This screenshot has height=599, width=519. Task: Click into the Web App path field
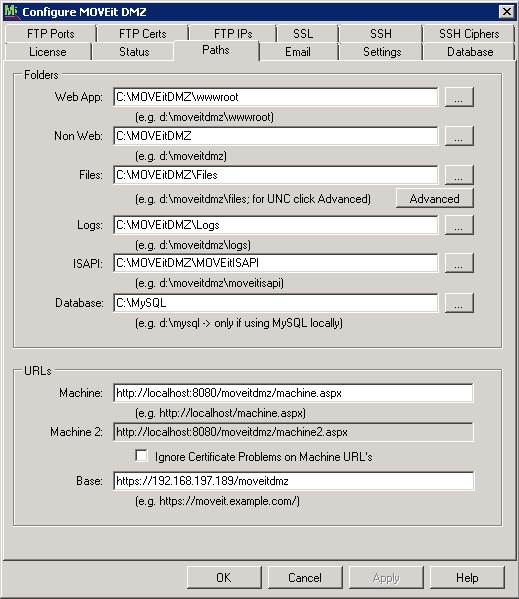(276, 97)
